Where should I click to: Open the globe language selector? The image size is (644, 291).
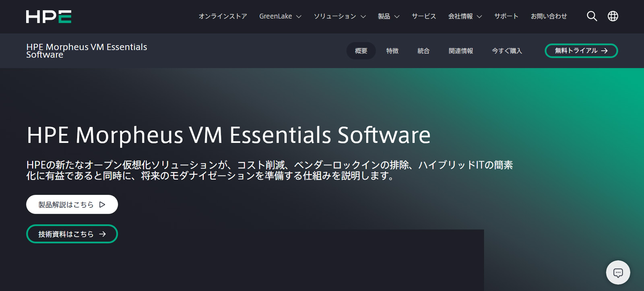tap(613, 16)
